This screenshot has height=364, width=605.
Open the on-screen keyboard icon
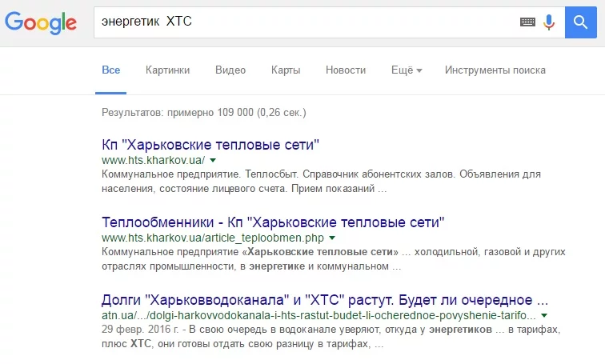[527, 22]
